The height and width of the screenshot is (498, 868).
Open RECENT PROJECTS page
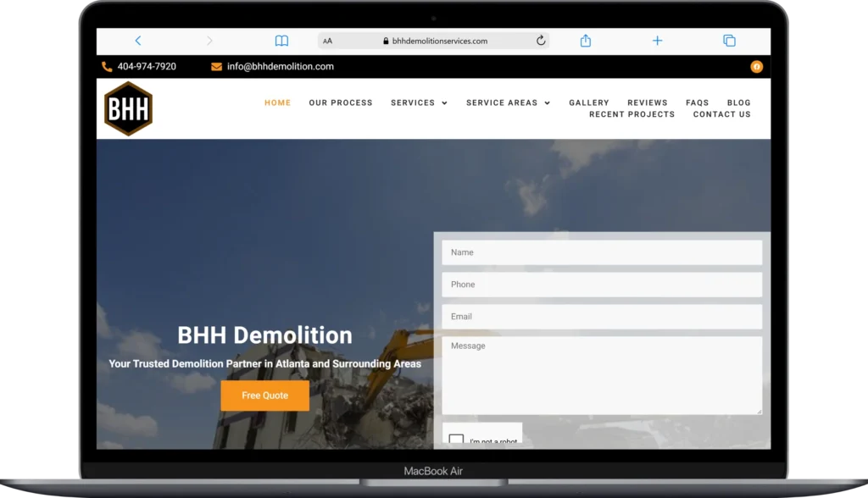[632, 114]
